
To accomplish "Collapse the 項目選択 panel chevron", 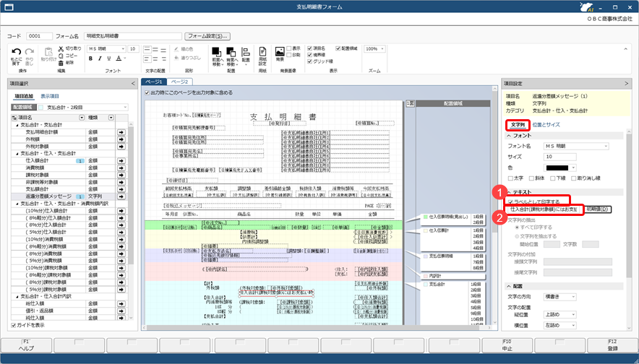I will click(133, 84).
